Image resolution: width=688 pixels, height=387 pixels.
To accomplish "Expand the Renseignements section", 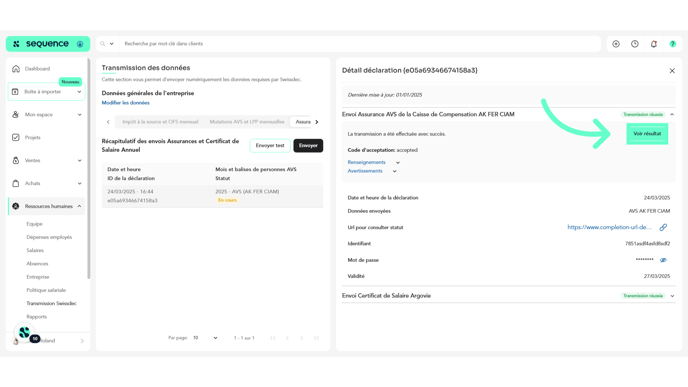I will click(373, 162).
